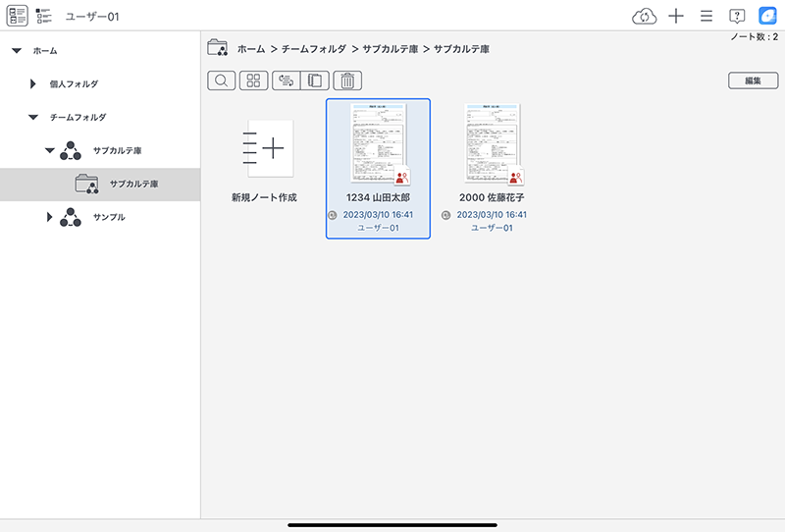Switch to grid thumbnail view
Image resolution: width=785 pixels, height=532 pixels.
pos(253,81)
